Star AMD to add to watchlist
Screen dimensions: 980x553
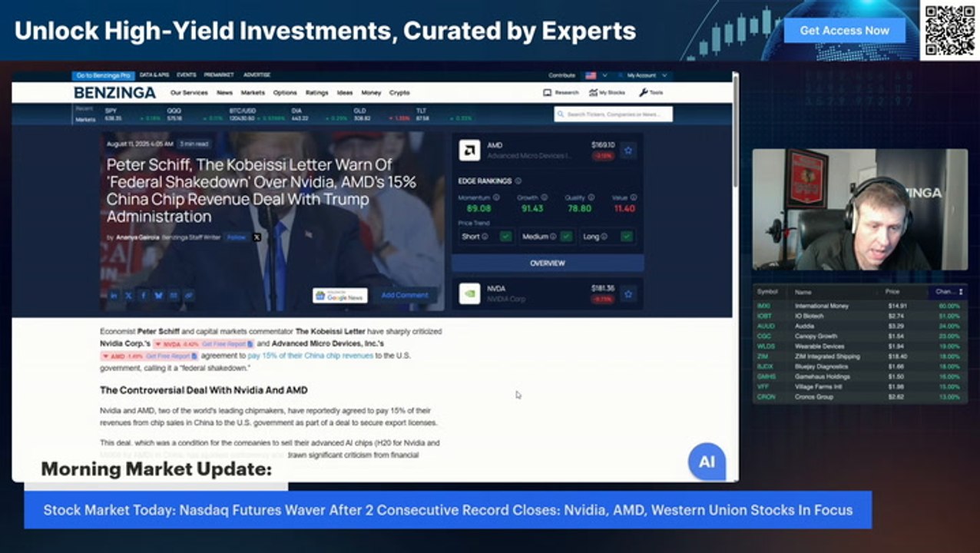[x=628, y=151]
